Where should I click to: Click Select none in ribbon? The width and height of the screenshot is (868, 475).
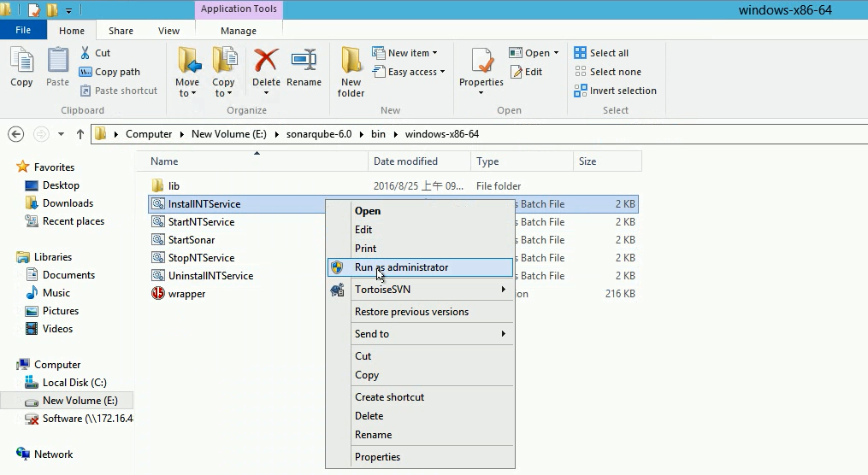pyautogui.click(x=608, y=72)
